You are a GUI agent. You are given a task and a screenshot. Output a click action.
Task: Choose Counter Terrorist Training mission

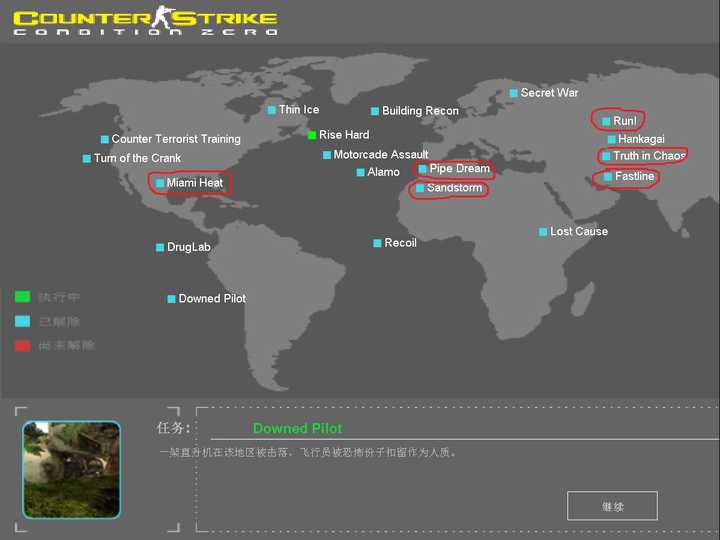tap(171, 139)
